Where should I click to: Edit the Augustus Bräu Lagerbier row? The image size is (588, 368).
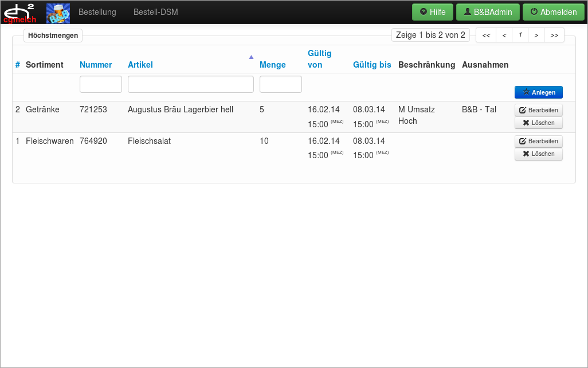pyautogui.click(x=538, y=110)
